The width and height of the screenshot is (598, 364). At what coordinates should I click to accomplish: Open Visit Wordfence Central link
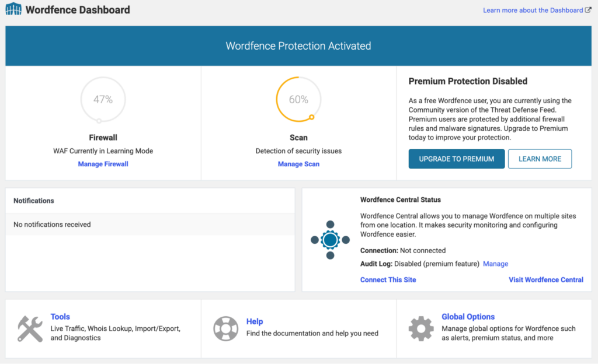(546, 280)
